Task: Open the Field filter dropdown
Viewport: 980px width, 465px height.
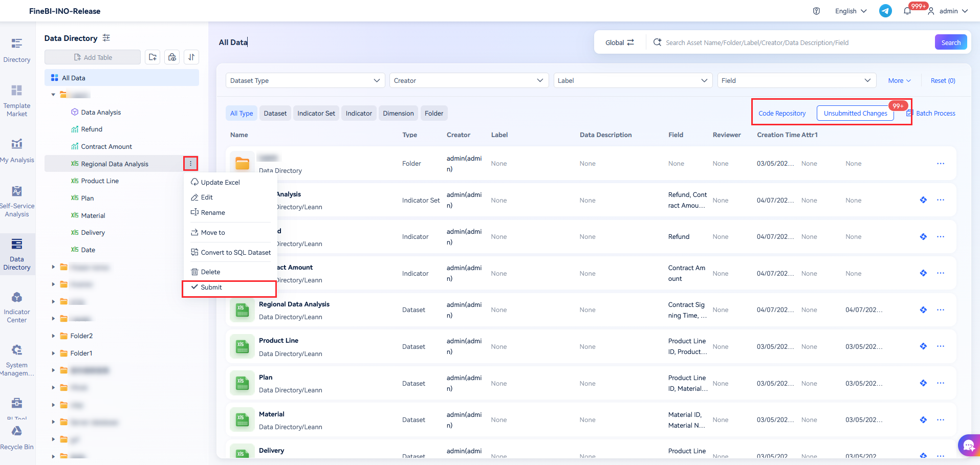Action: coord(797,80)
